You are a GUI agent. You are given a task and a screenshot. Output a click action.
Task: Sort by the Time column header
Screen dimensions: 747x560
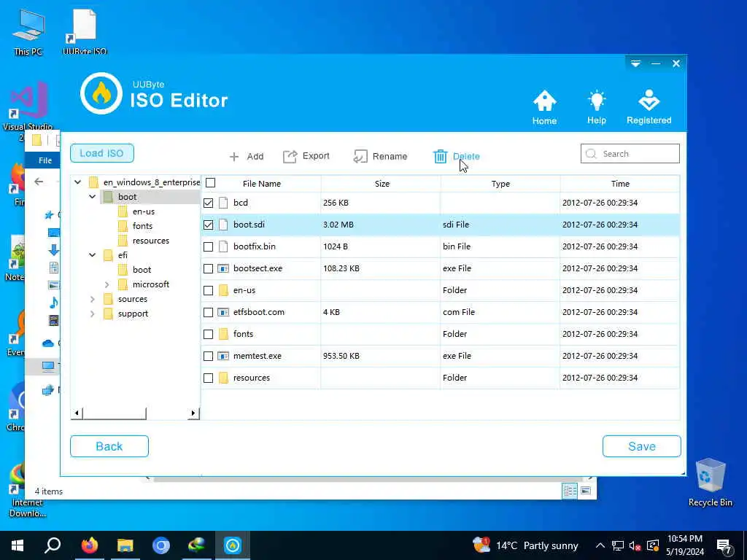tap(620, 184)
